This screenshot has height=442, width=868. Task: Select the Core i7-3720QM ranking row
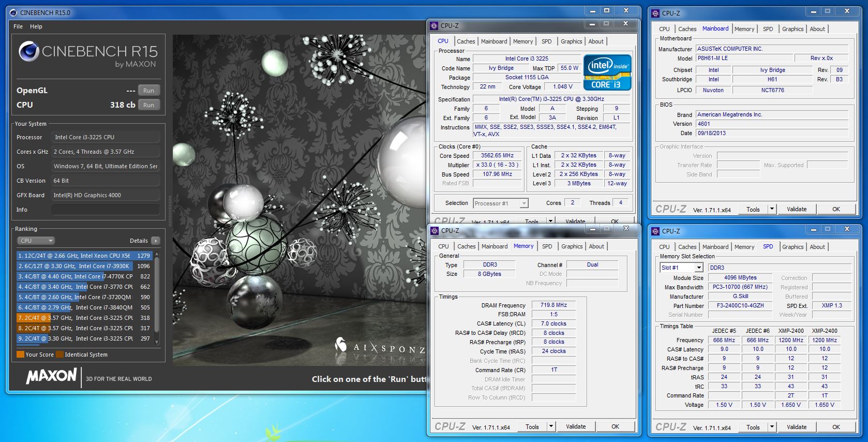(84, 297)
